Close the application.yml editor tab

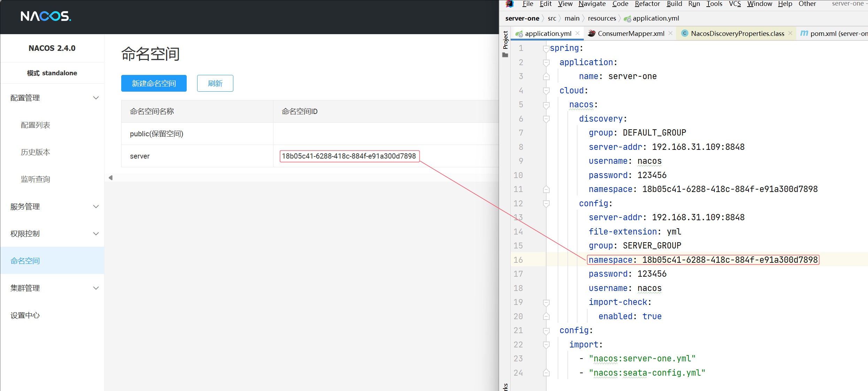tap(578, 33)
